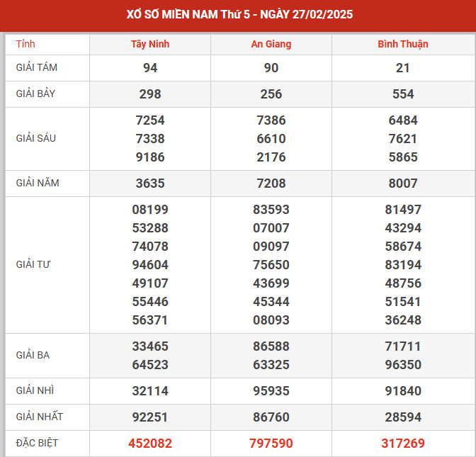Click the number 49107 in giải tư

pos(150,283)
